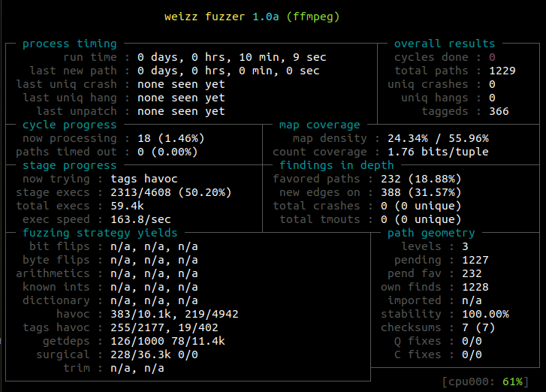Select taggeds value '366'

click(x=499, y=111)
